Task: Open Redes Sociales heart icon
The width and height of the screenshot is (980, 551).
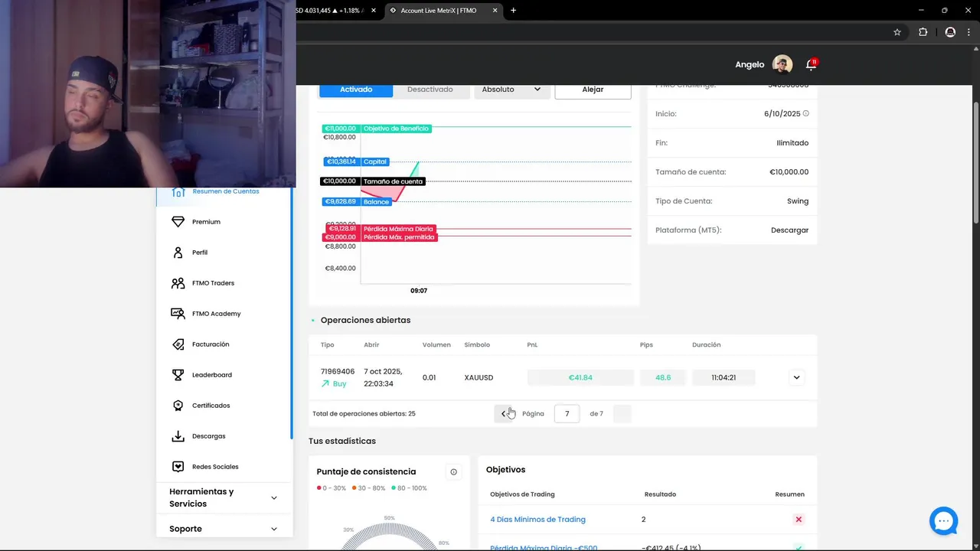Action: coord(178,467)
